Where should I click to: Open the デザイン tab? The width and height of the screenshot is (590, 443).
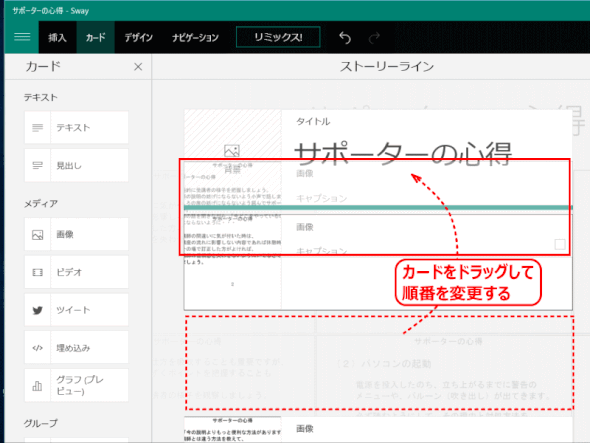click(138, 37)
